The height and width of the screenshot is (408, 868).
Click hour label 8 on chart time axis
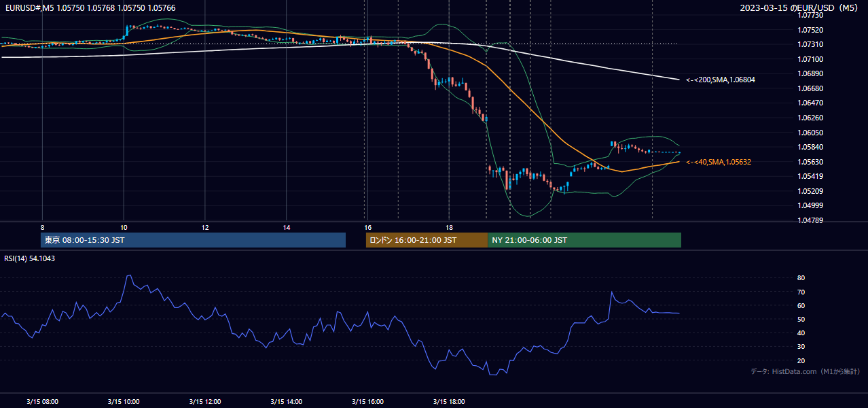[42, 227]
